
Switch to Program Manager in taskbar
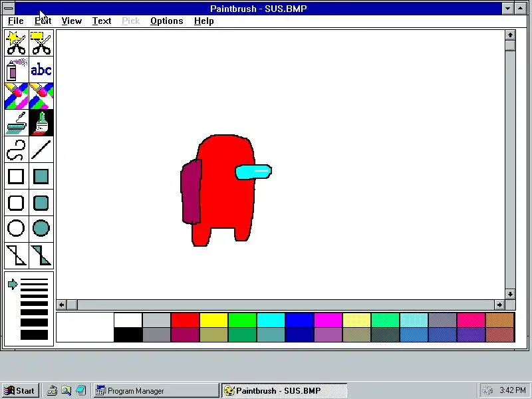156,390
